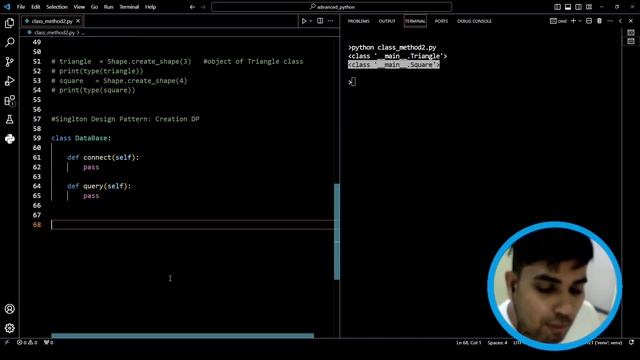Add a new terminal with plus icon
The height and width of the screenshot is (360, 640).
tap(573, 21)
